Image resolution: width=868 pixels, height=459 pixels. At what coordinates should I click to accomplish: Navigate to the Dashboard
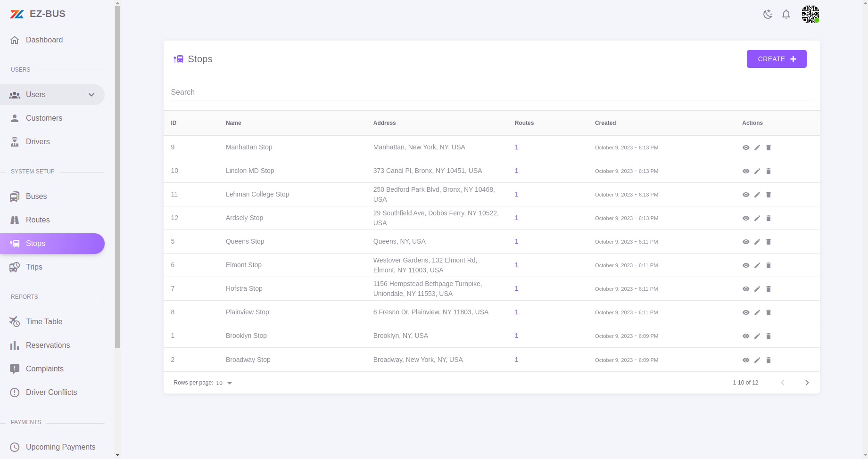pos(44,40)
